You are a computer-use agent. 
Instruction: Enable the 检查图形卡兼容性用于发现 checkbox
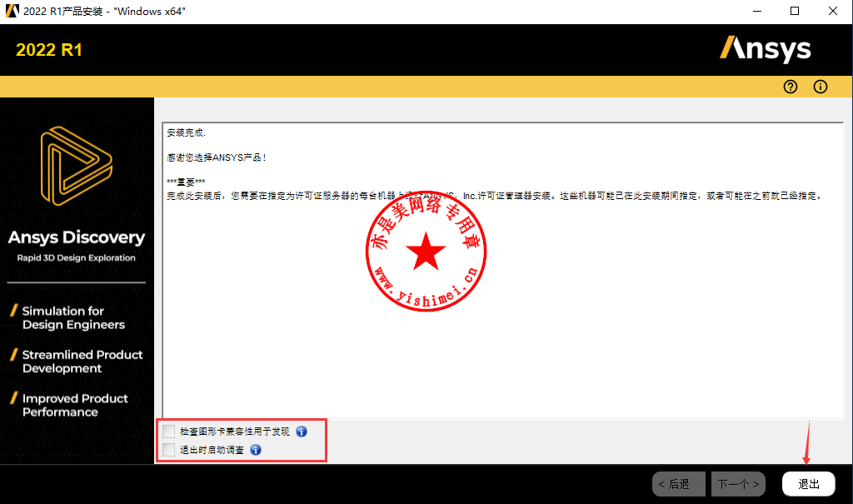tap(170, 432)
